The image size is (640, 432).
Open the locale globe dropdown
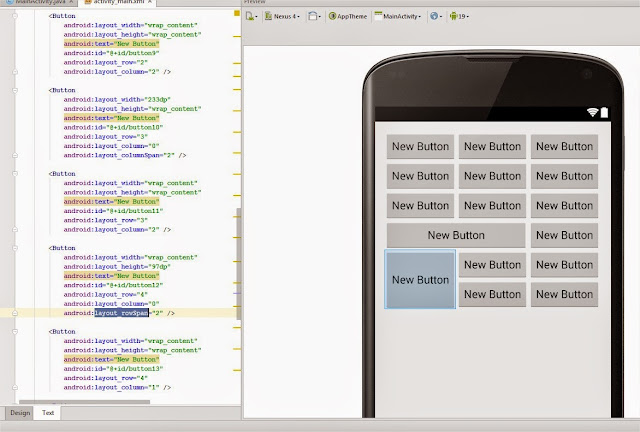436,16
